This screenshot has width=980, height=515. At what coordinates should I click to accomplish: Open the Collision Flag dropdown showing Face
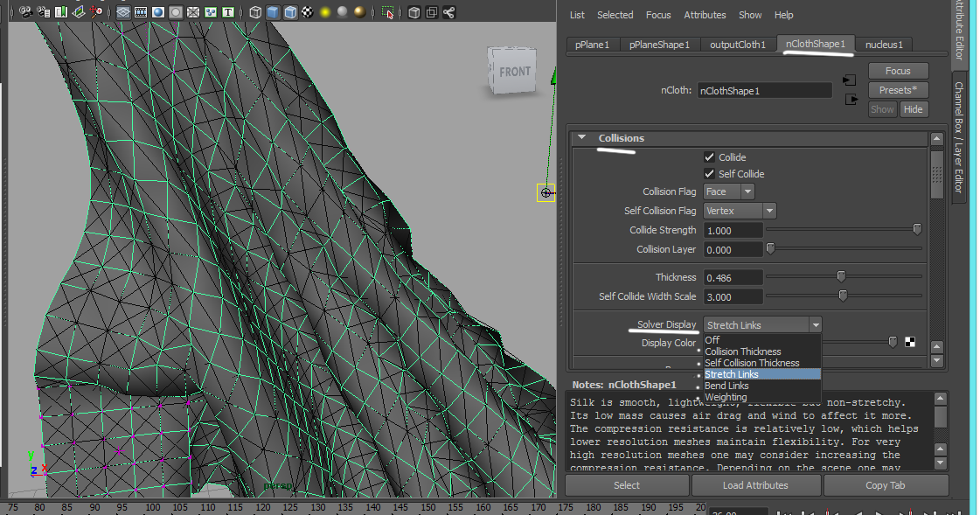(x=728, y=191)
